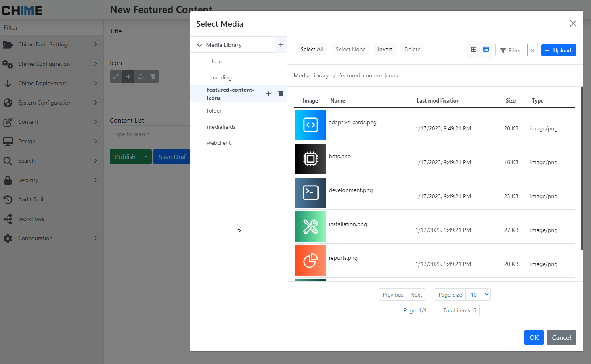Image resolution: width=591 pixels, height=364 pixels.
Task: Switch to list view of media items
Action: tap(486, 49)
